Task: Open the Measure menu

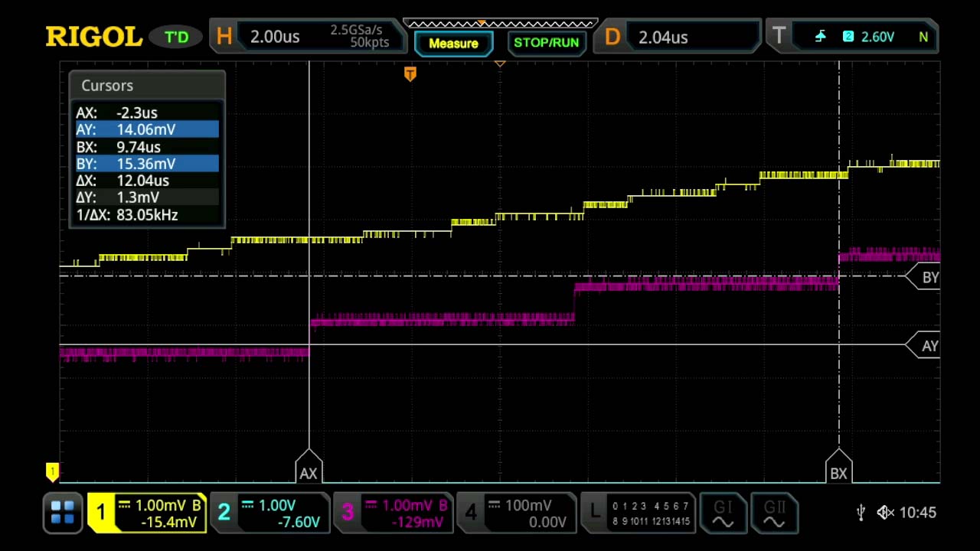Action: 454,43
